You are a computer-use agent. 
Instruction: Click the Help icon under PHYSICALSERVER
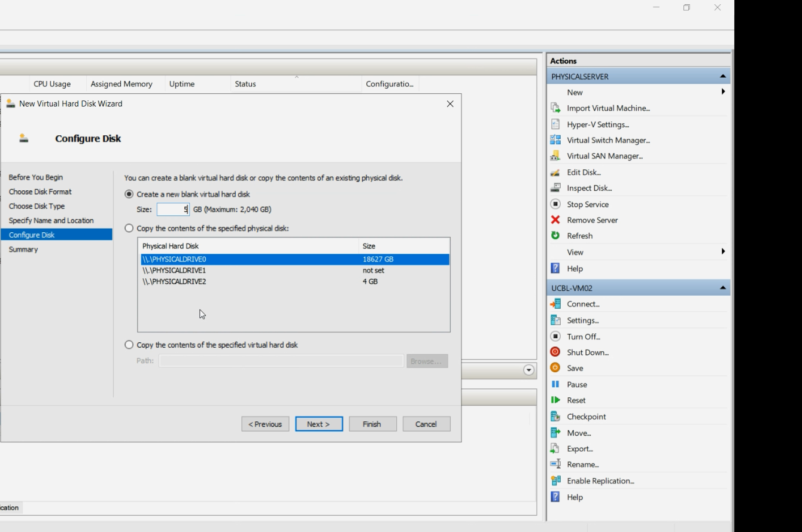pyautogui.click(x=555, y=268)
